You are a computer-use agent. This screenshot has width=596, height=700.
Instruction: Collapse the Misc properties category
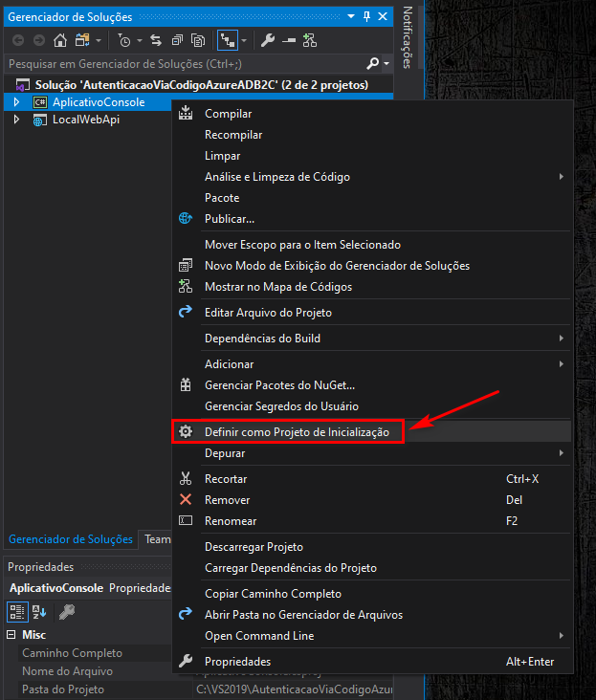click(x=11, y=635)
